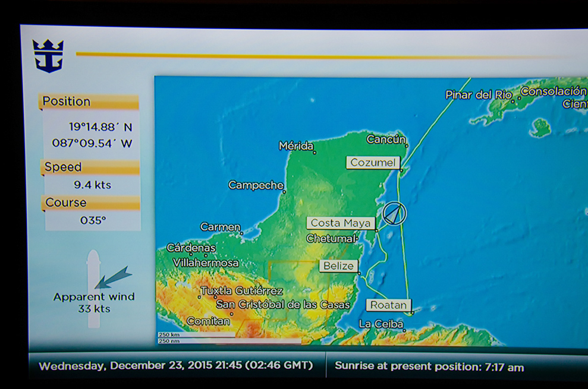
Task: Select the Cozumel port label
Action: pyautogui.click(x=373, y=163)
